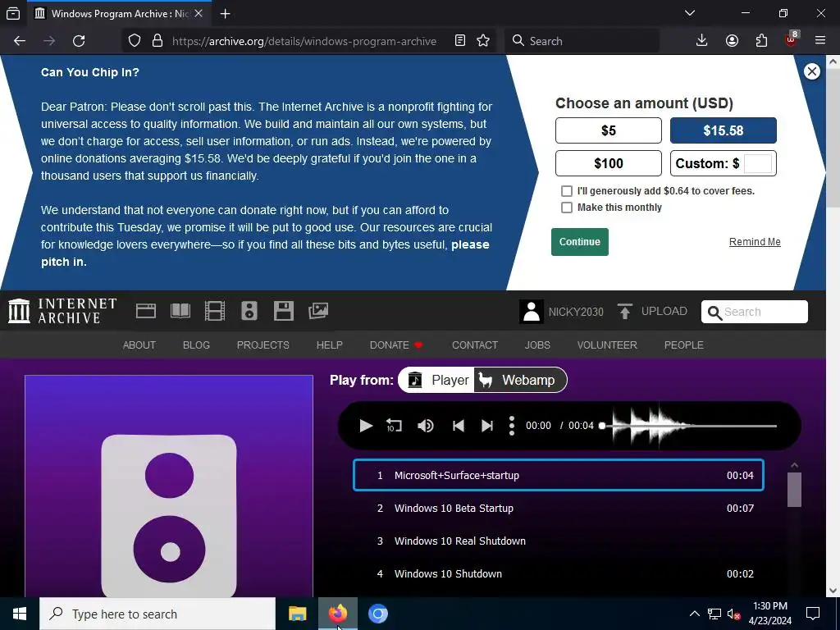Image resolution: width=840 pixels, height=630 pixels.
Task: Open the Video film icon
Action: click(215, 311)
